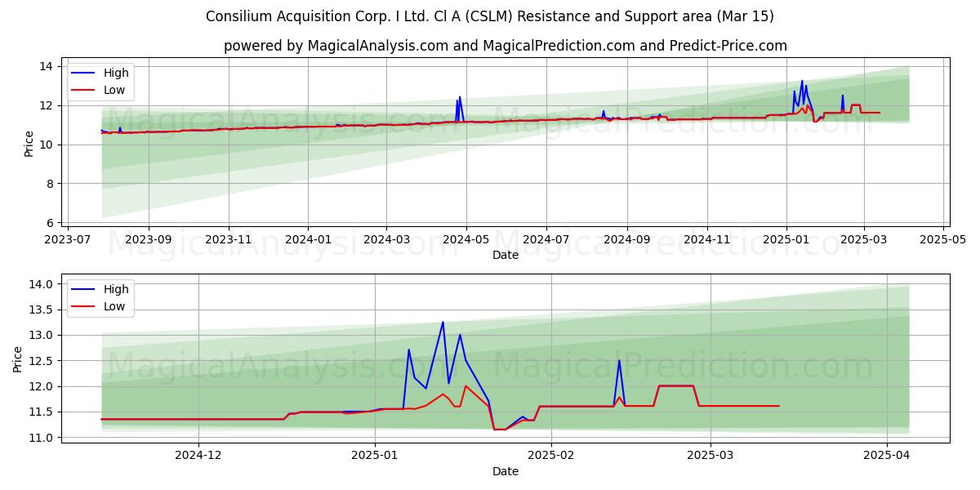Click the '2025-05' tick label
Screen dimensions: 980x490
[944, 239]
